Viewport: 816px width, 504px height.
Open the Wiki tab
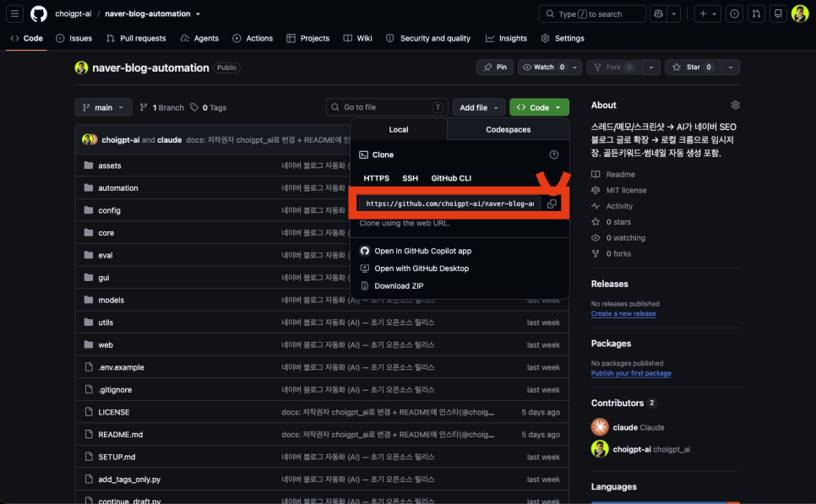[358, 39]
